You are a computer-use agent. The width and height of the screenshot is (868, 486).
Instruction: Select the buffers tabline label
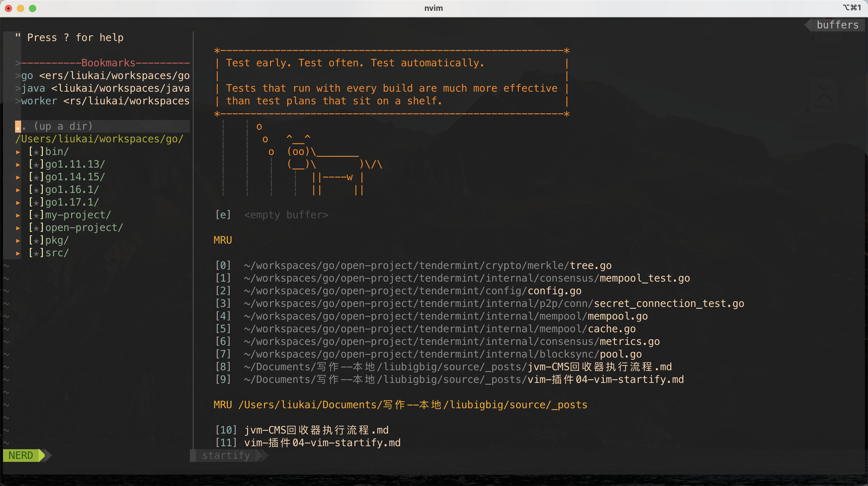[x=837, y=25]
